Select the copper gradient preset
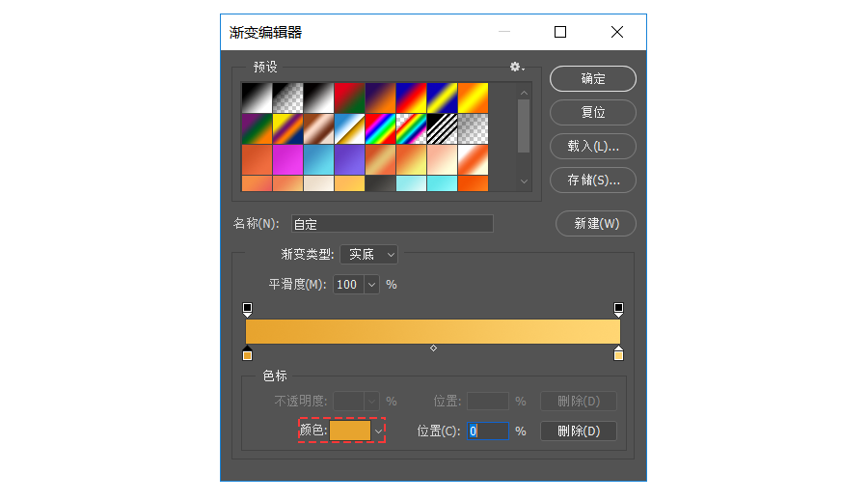Screen dimensions: 868x501 tap(319, 128)
